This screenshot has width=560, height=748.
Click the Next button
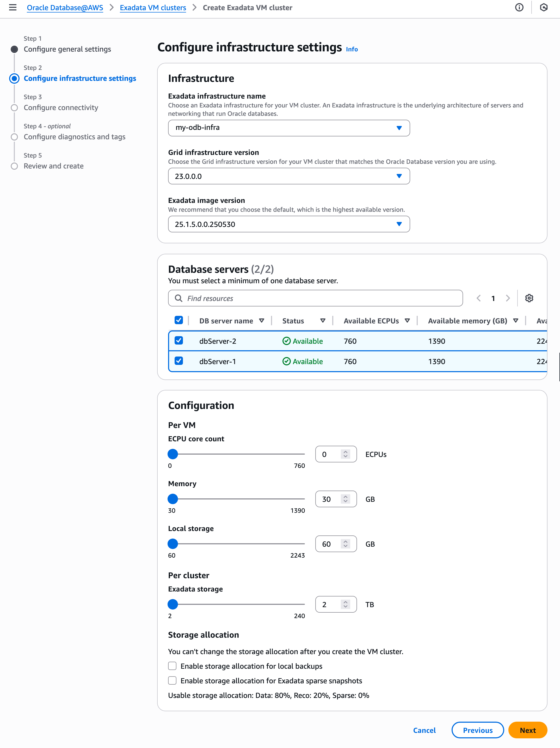coord(527,731)
